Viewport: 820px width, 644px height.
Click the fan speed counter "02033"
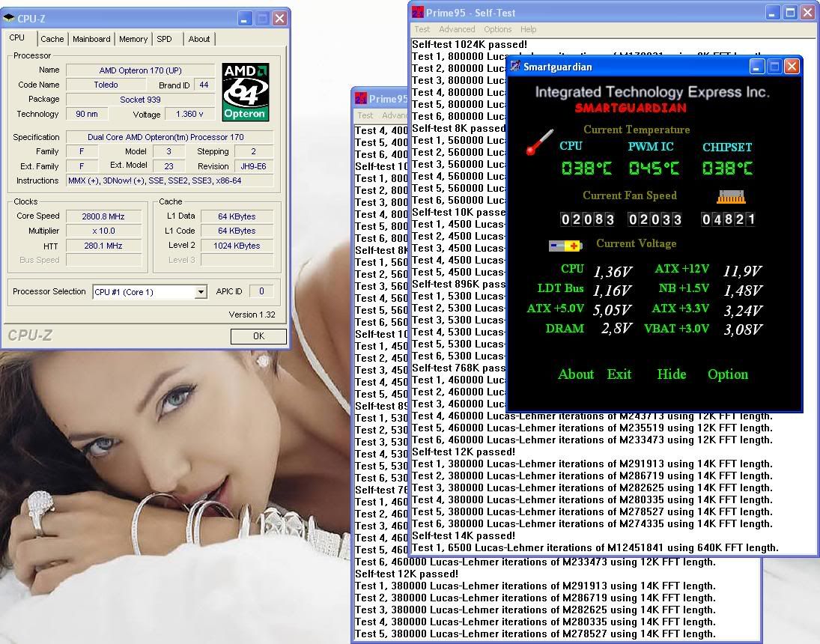pyautogui.click(x=655, y=219)
